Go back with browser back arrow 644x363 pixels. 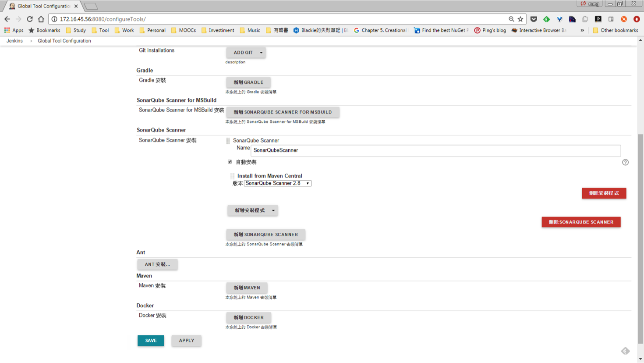click(7, 19)
